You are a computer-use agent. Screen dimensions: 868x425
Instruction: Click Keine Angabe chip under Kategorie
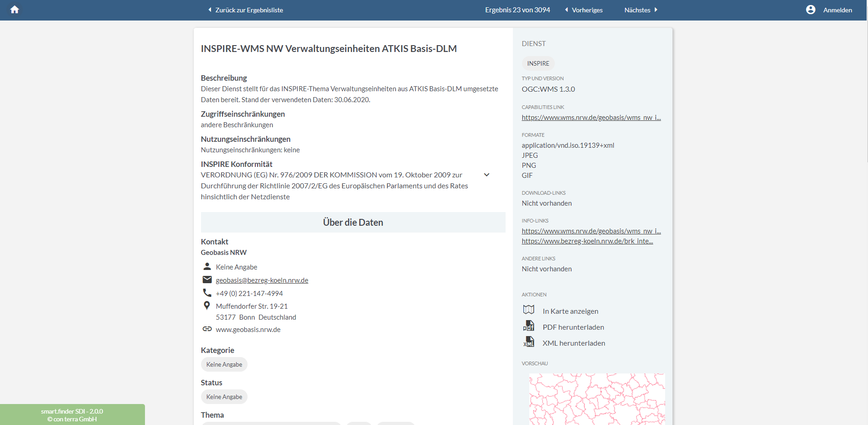coord(224,364)
